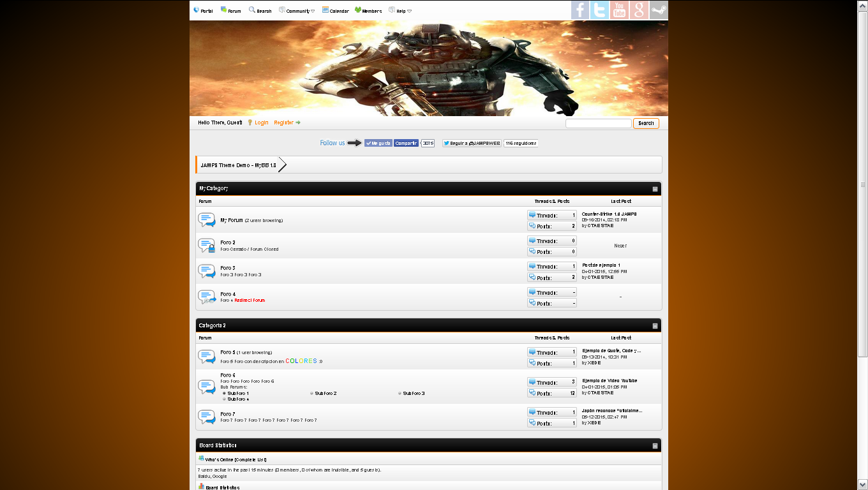Click the Login link
Screen dimensions: 868x490
point(261,122)
